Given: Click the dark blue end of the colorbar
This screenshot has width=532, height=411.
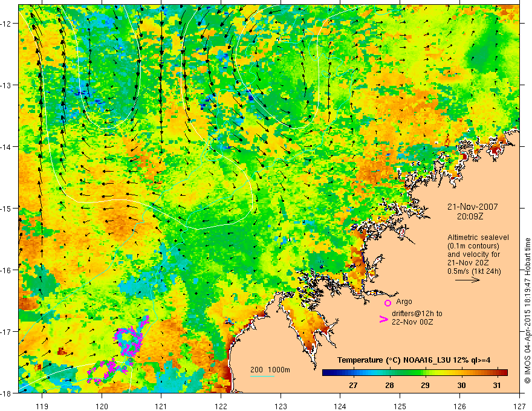Looking at the screenshot, I should (x=326, y=373).
